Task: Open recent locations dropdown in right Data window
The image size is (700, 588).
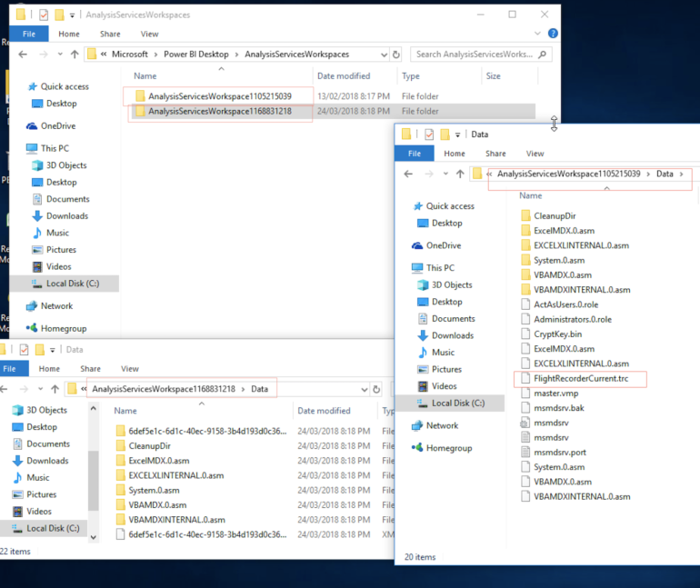Action: 445,174
